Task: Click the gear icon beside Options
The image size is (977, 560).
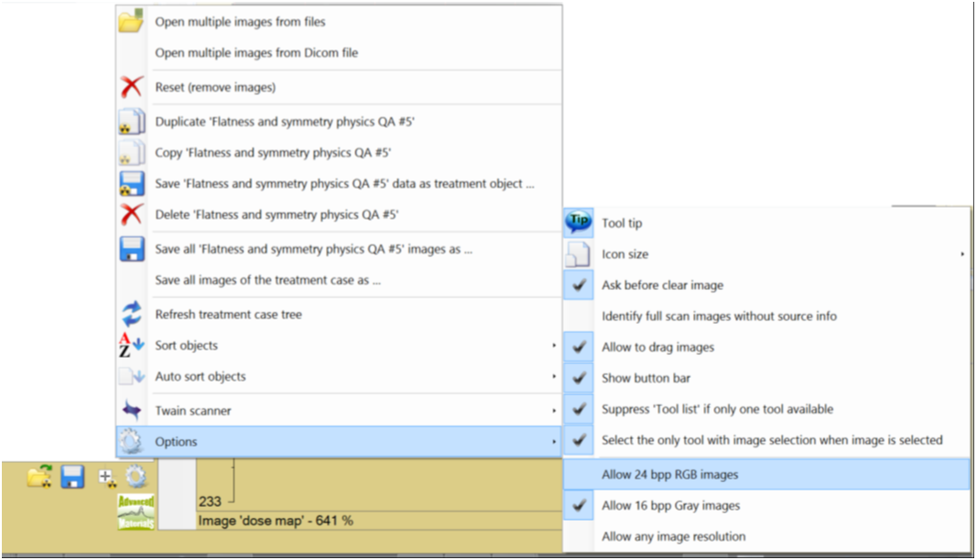Action: 132,442
